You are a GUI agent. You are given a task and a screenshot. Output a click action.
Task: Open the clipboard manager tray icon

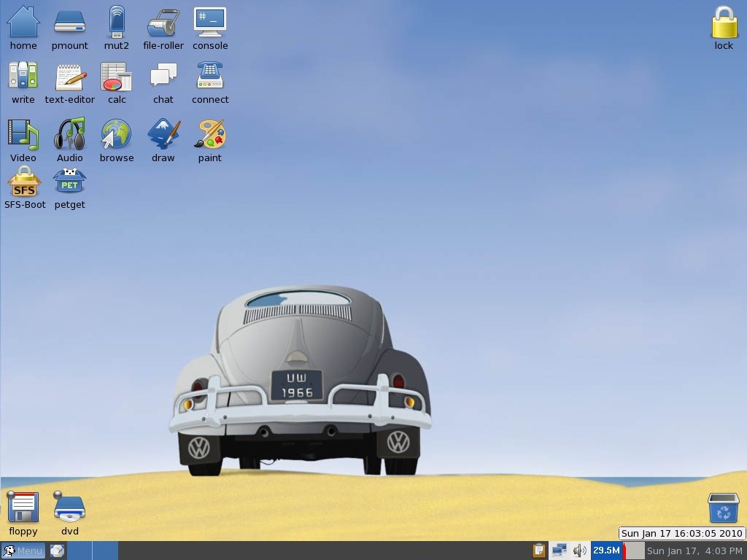click(x=539, y=551)
